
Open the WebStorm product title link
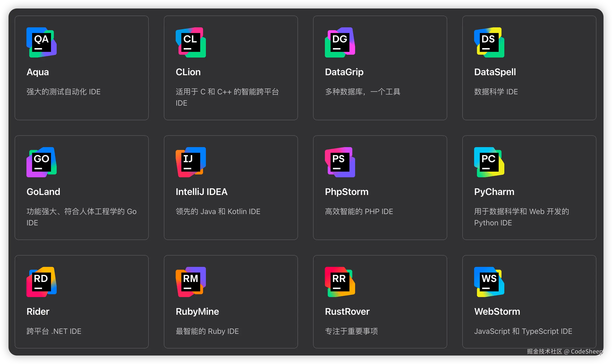click(497, 311)
